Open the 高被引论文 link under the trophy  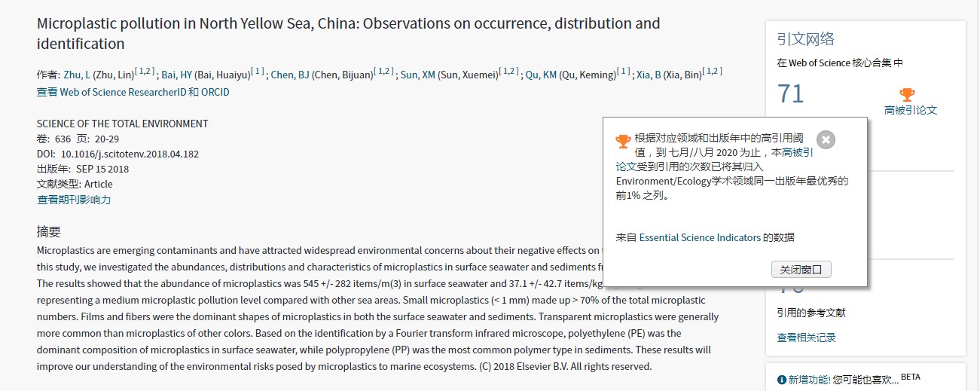910,110
